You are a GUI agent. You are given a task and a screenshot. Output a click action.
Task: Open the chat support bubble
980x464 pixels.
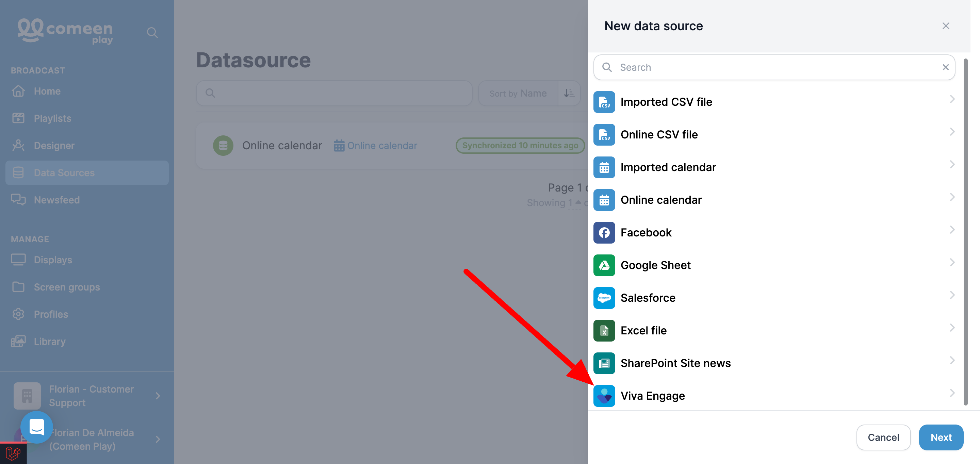pyautogui.click(x=36, y=427)
